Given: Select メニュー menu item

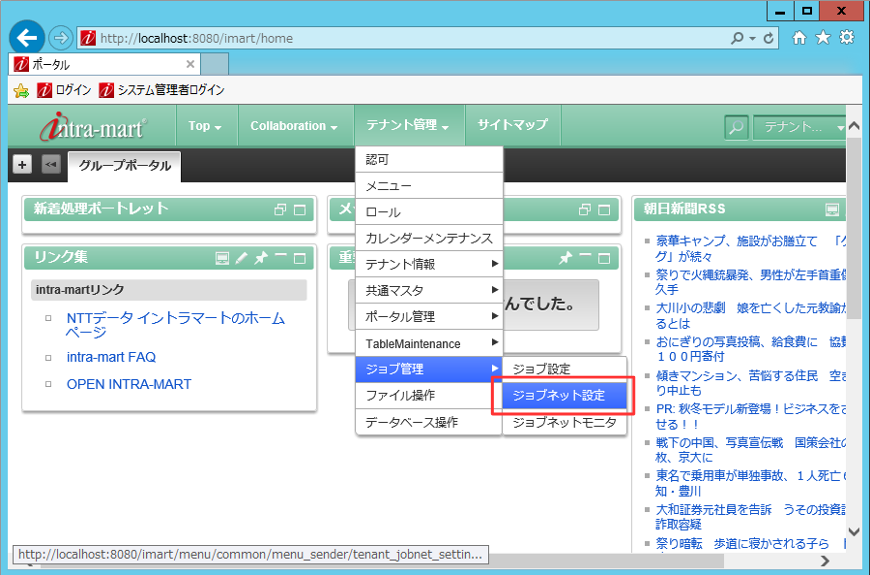Looking at the screenshot, I should pyautogui.click(x=429, y=186).
